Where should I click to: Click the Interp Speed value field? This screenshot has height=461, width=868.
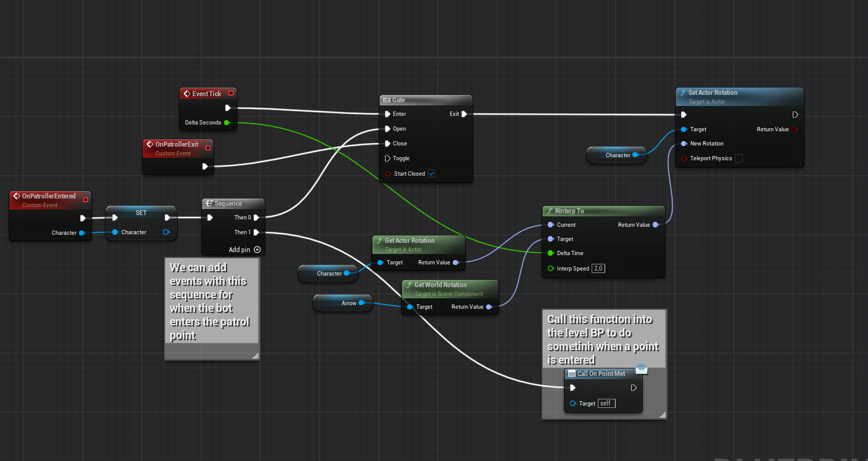(598, 268)
